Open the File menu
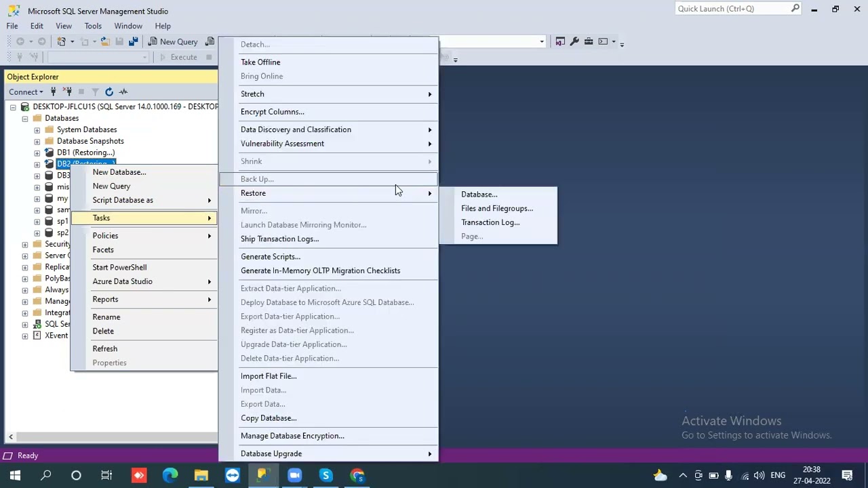Viewport: 868px width, 488px height. click(12, 26)
